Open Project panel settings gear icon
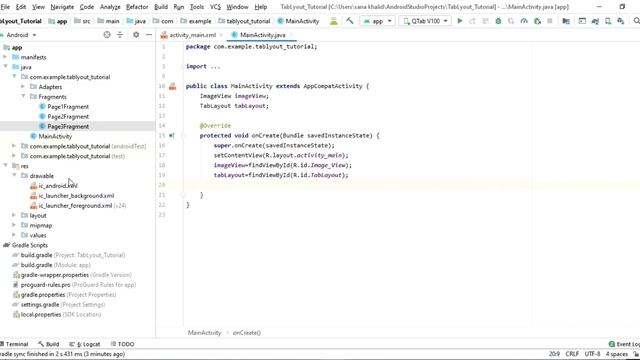 coord(136,35)
